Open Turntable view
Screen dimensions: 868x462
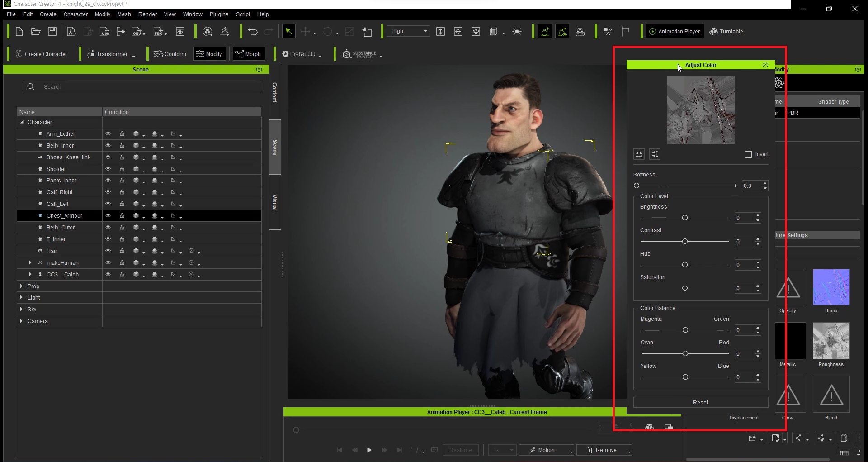pos(726,32)
